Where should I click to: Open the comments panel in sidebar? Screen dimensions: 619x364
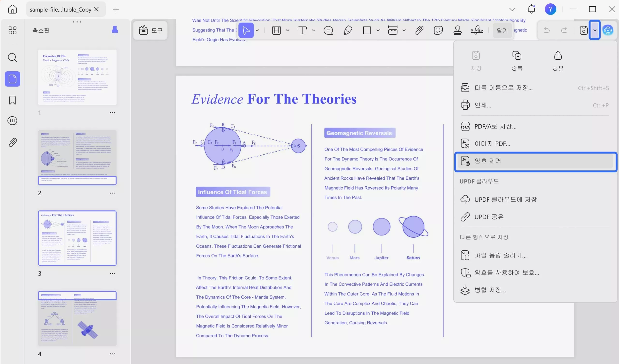(x=13, y=121)
